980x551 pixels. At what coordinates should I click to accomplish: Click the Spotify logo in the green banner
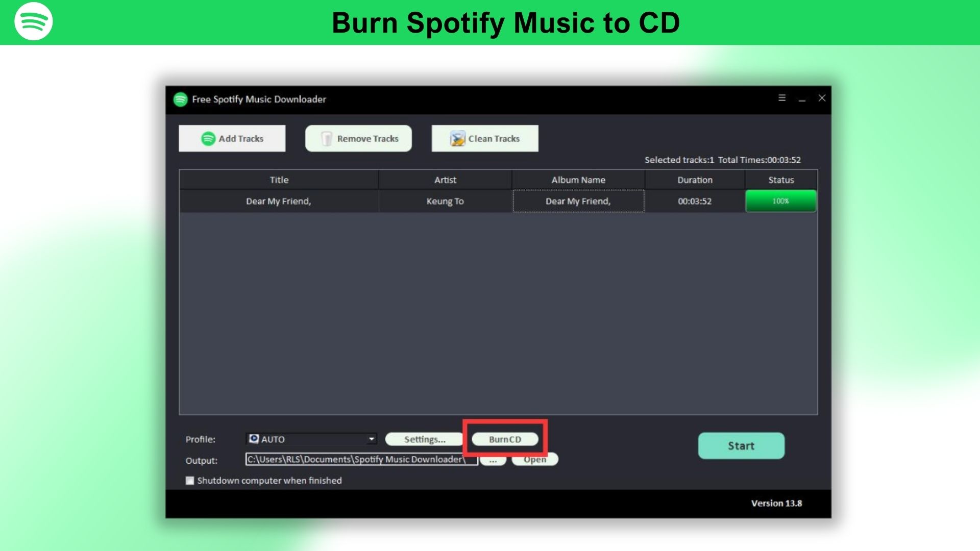pyautogui.click(x=34, y=21)
